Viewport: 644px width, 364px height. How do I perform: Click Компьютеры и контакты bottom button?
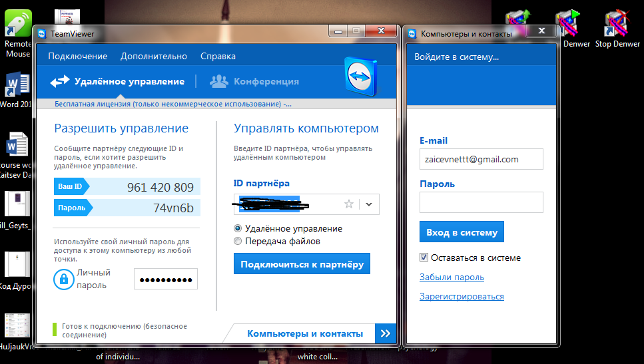pyautogui.click(x=305, y=333)
